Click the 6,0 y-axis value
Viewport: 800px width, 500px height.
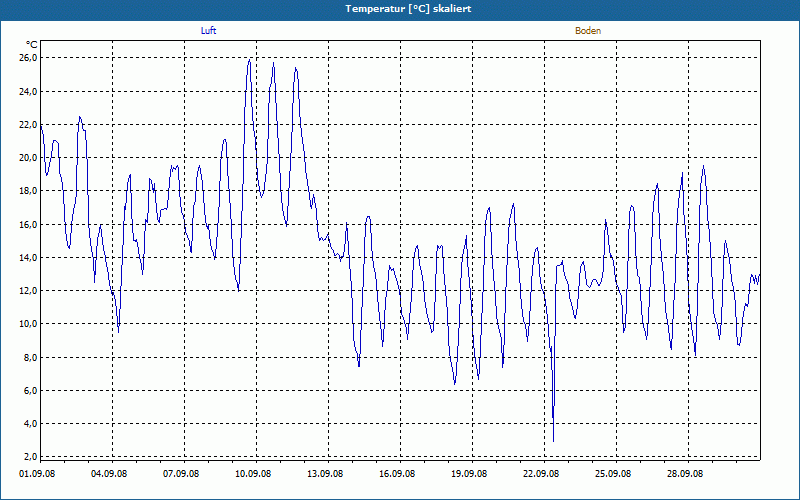[x=31, y=391]
